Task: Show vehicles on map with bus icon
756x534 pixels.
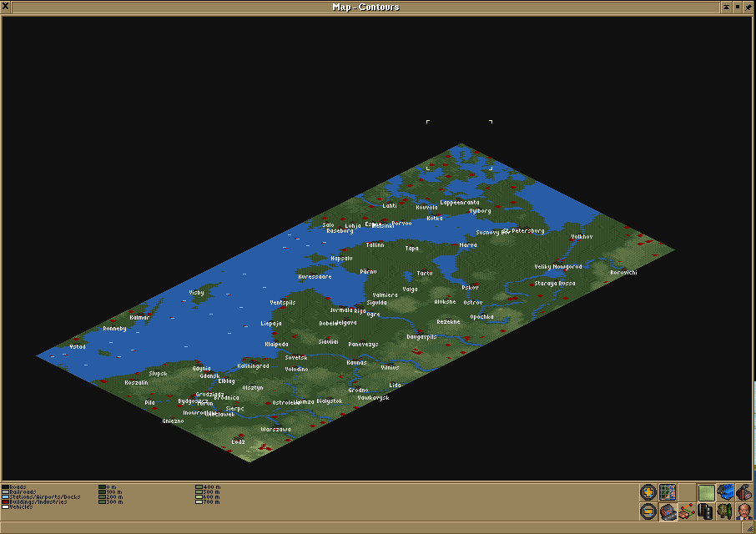Action: 725,492
